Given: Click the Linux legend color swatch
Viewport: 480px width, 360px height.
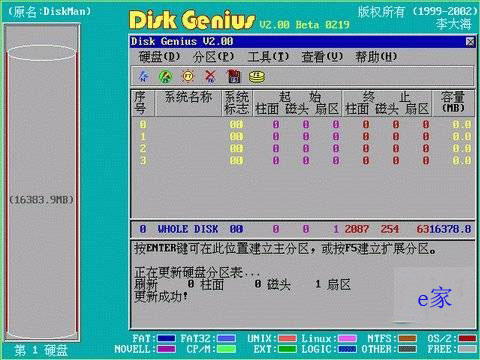Looking at the screenshot, I should tap(347, 339).
